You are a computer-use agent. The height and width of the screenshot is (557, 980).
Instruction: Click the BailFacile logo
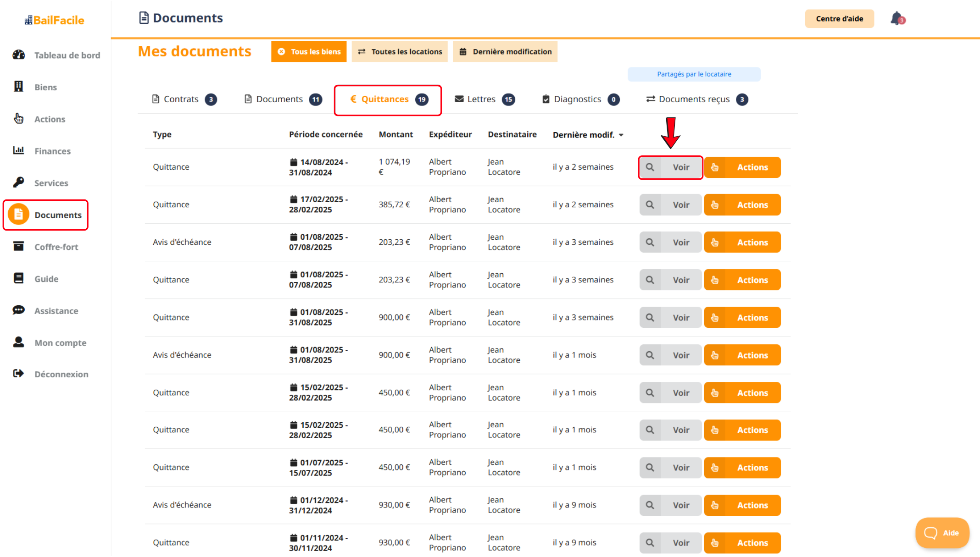coord(55,20)
